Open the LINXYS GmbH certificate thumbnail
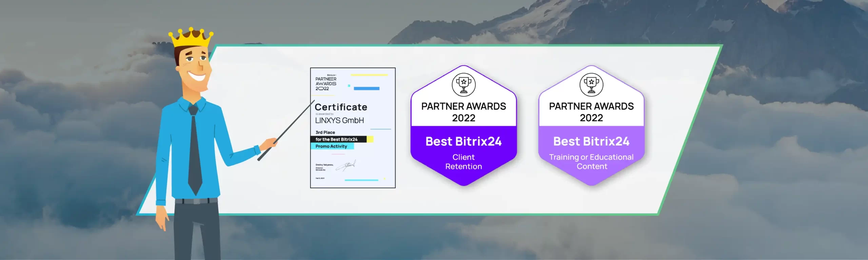Screen dimensions: 868x260 (x=353, y=128)
